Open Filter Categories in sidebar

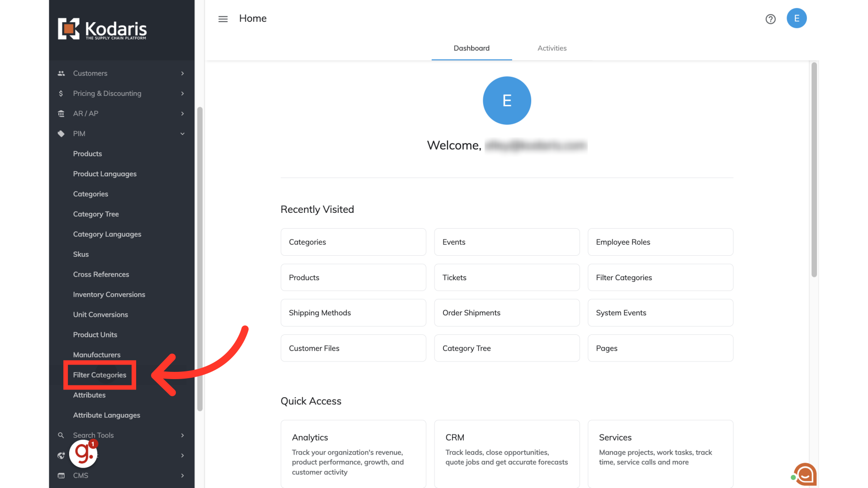click(99, 375)
